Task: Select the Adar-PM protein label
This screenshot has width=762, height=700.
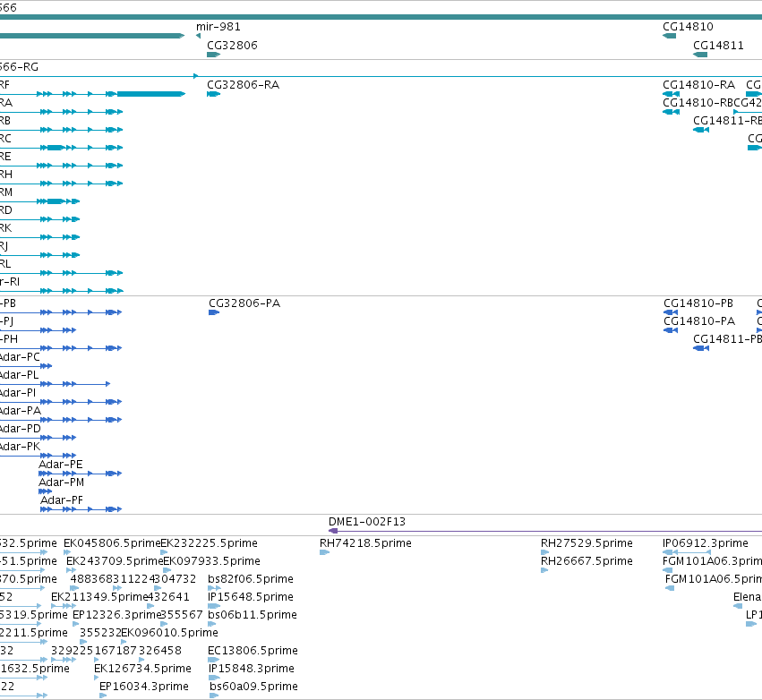Action: coord(61,482)
